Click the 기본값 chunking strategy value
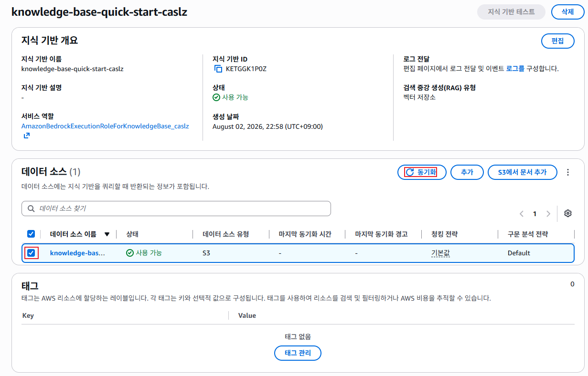 [440, 253]
